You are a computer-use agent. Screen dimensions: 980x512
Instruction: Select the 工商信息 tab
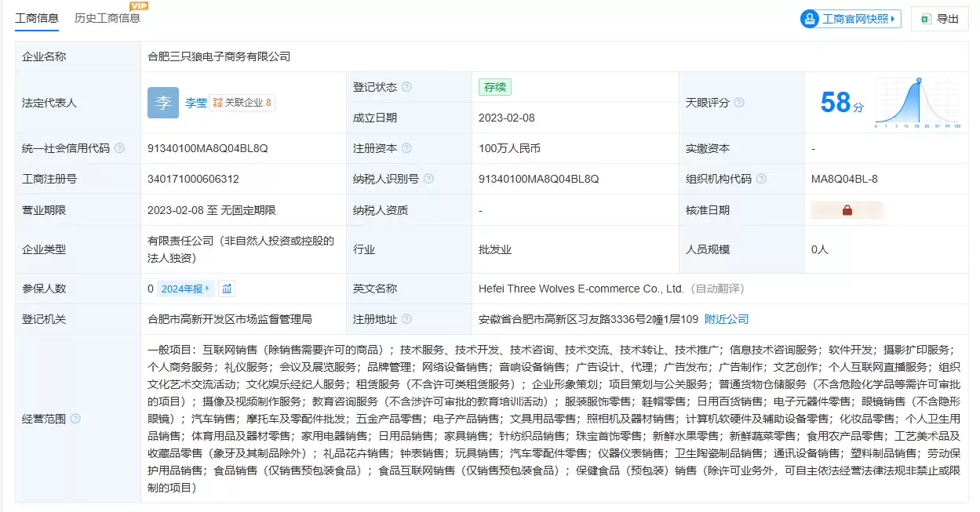tap(37, 18)
